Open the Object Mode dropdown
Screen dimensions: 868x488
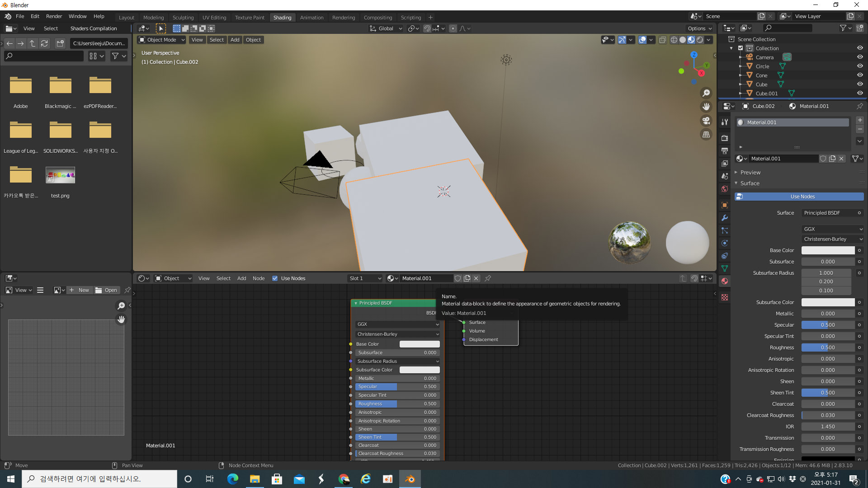(x=162, y=40)
